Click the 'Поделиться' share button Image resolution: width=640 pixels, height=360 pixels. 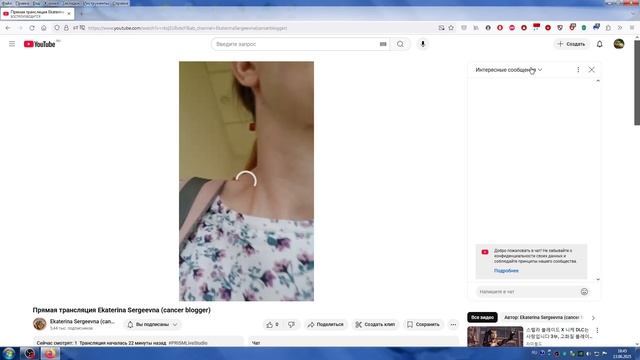click(326, 324)
